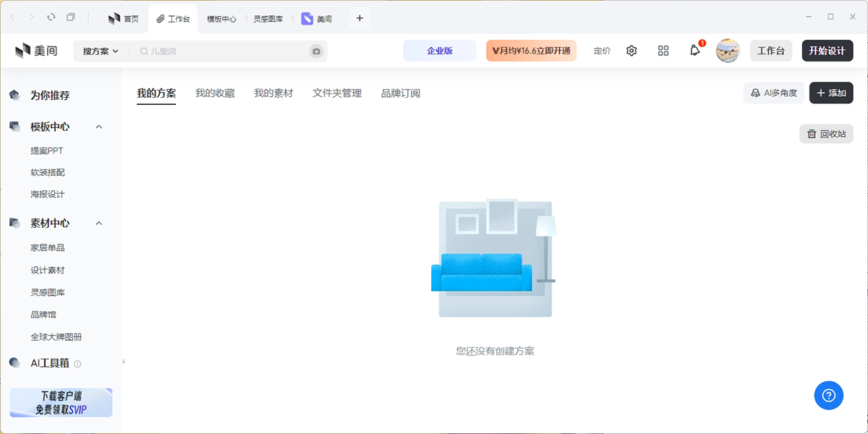Click the user avatar picture
The image size is (868, 434).
[728, 51]
